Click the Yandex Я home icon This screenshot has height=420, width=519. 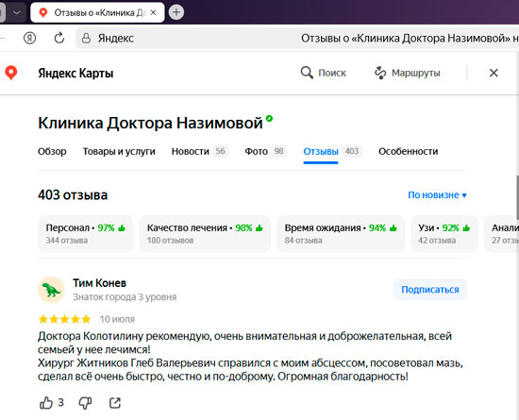click(x=30, y=38)
